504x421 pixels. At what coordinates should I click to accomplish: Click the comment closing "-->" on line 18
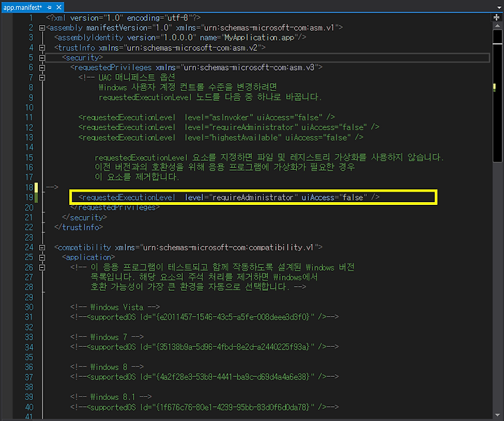tap(52, 187)
